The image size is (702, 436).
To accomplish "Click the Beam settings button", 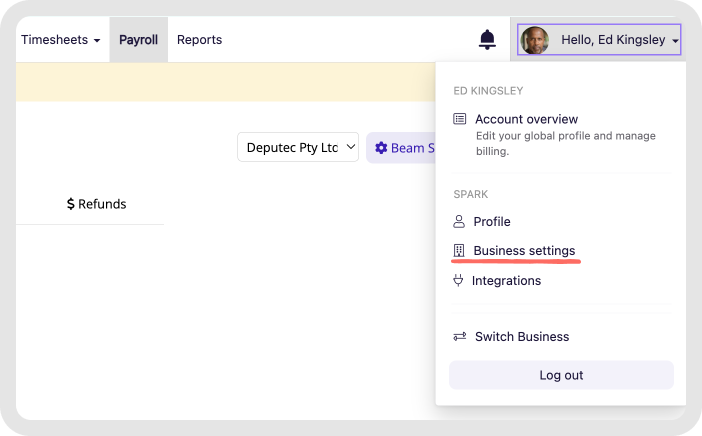I will click(x=401, y=148).
